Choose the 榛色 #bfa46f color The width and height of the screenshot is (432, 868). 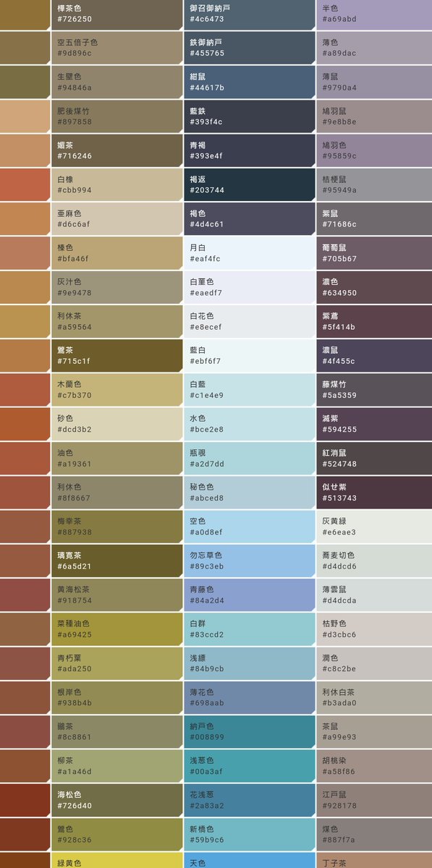[x=117, y=252]
